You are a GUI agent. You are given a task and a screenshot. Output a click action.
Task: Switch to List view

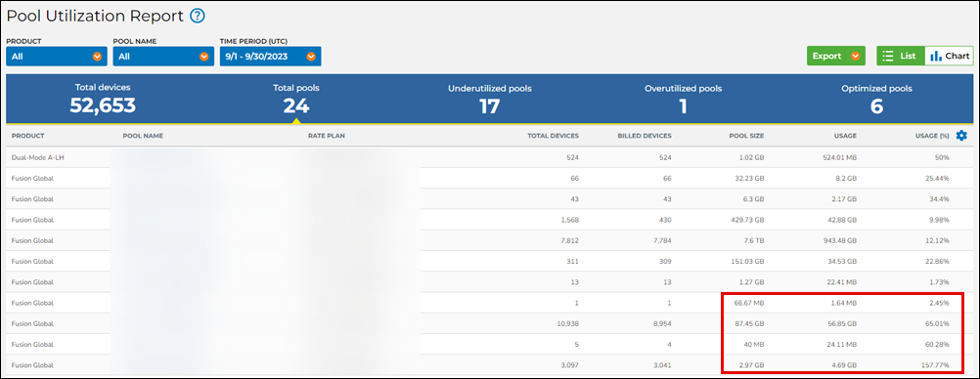[x=901, y=56]
